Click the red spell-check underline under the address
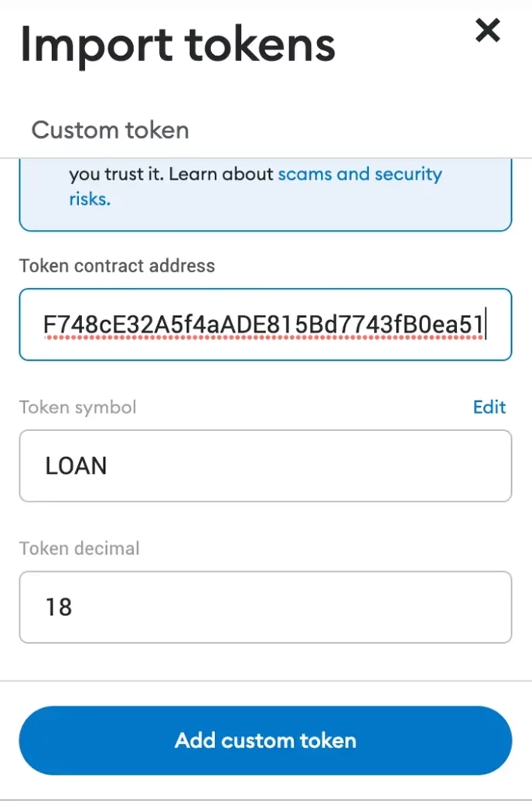Screen dimensions: 532x801 click(x=263, y=338)
